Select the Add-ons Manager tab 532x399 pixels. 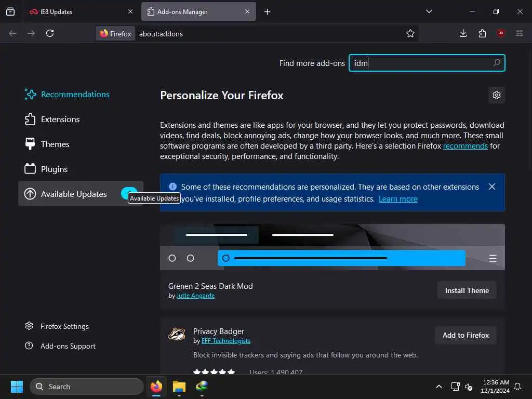[x=198, y=11]
